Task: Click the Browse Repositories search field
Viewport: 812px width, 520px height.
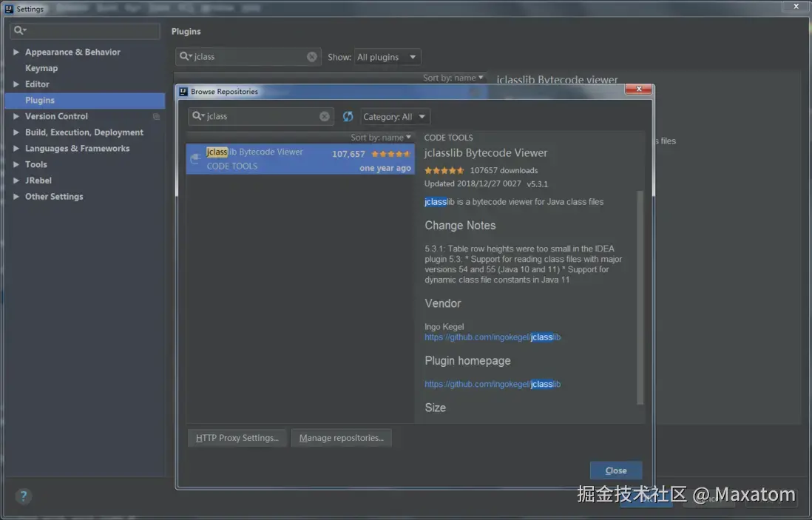Action: [261, 117]
